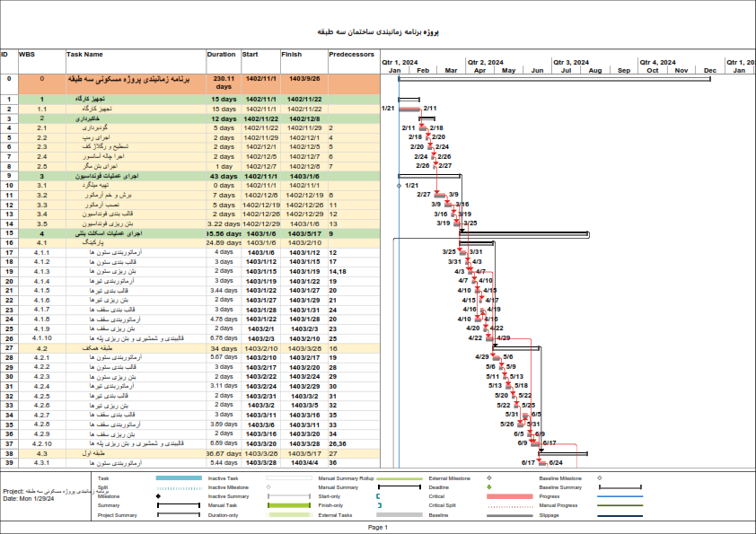The height and width of the screenshot is (534, 756).
Task: Click the milestone diamond dated 1/21 in the chart
Action: point(398,186)
